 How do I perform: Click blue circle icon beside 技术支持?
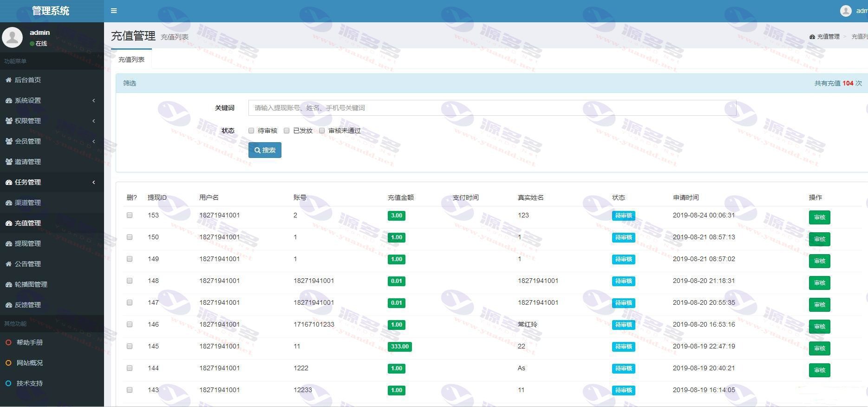(x=8, y=383)
